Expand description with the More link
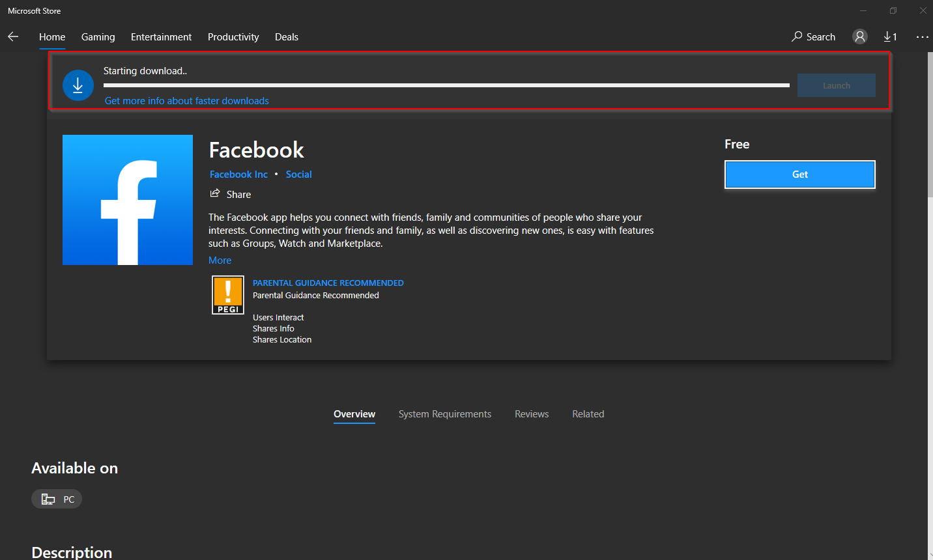Image resolution: width=933 pixels, height=560 pixels. click(220, 260)
